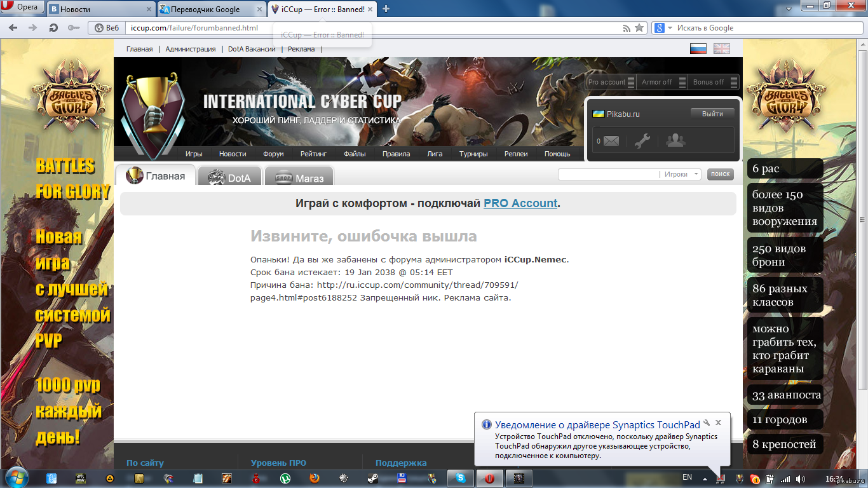Open the Помощь navigation menu
This screenshot has width=868, height=488.
click(557, 154)
